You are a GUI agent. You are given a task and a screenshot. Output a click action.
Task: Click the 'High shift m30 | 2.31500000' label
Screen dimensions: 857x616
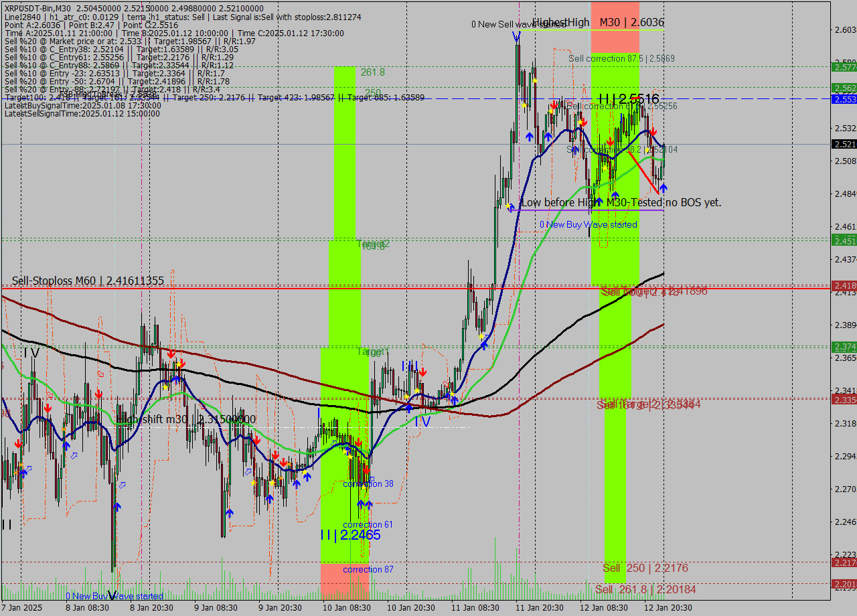tap(186, 419)
